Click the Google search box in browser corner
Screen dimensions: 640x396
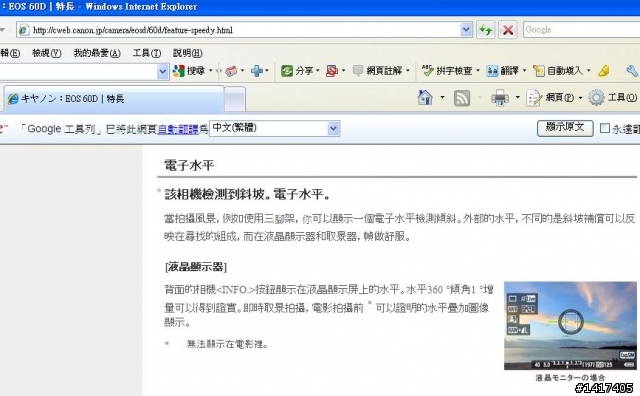click(581, 30)
